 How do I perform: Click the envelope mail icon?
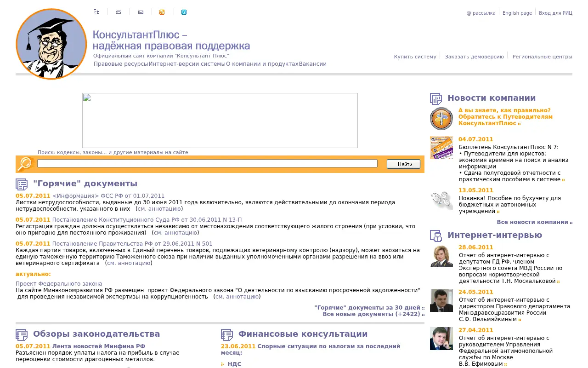(x=141, y=12)
